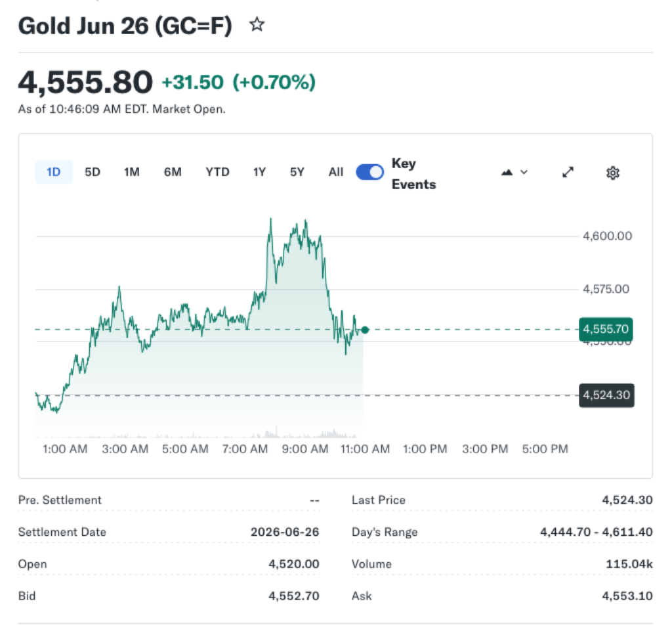
Task: Click the star to follow GC=F
Action: [x=257, y=25]
